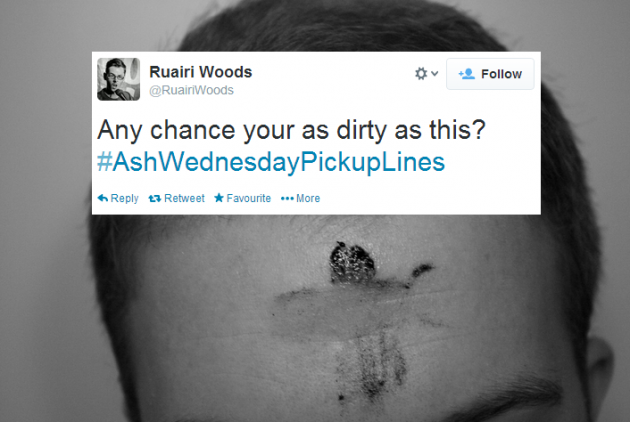Click the retweet arrows icon
The width and height of the screenshot is (630, 422).
tap(155, 198)
